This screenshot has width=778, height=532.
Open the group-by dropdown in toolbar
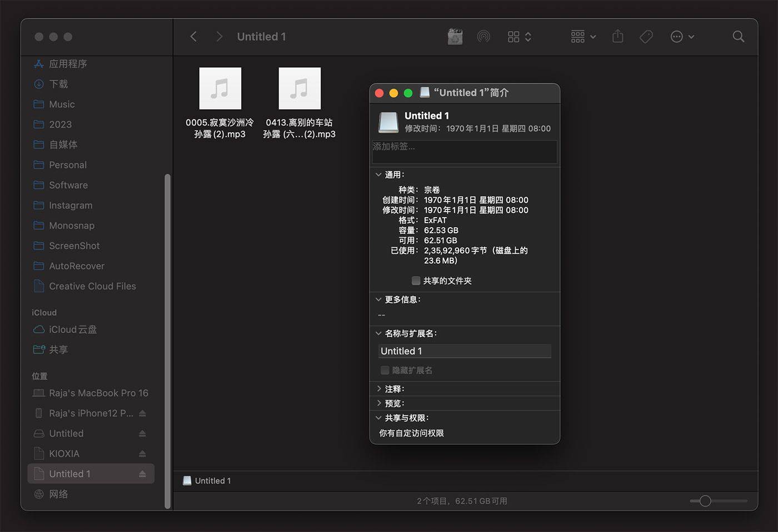(x=583, y=37)
